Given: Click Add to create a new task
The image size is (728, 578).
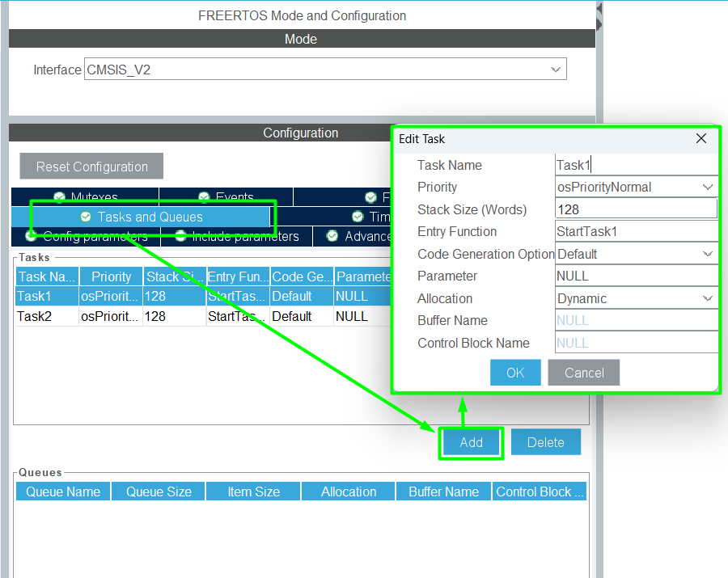Looking at the screenshot, I should (471, 442).
